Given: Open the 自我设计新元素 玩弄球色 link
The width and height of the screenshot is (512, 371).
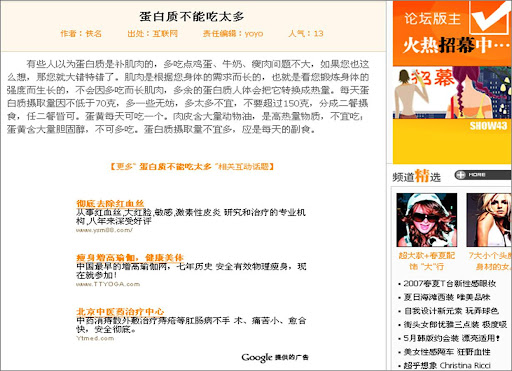Looking at the screenshot, I should pyautogui.click(x=451, y=311).
